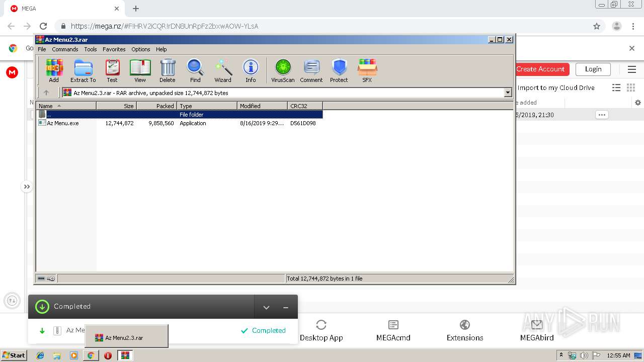Image resolution: width=644 pixels, height=362 pixels.
Task: Click the Protect shield icon
Action: click(339, 70)
